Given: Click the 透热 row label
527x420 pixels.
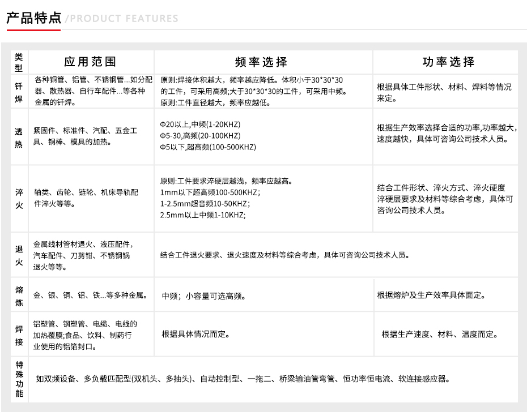Looking at the screenshot, I should pyautogui.click(x=19, y=136).
